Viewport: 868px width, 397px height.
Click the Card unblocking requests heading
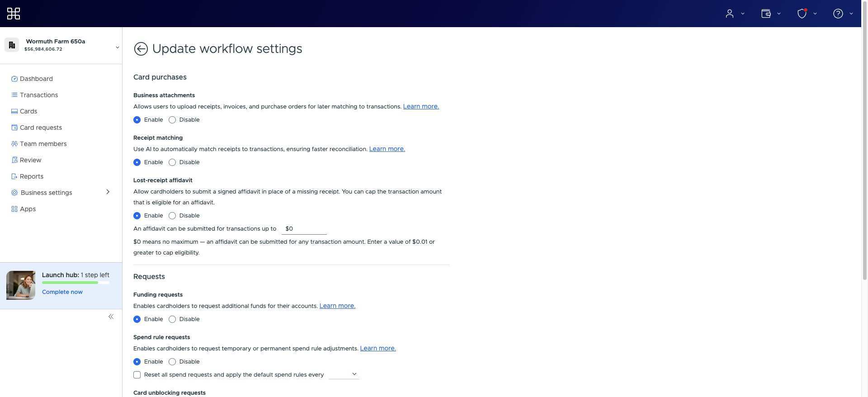click(170, 393)
